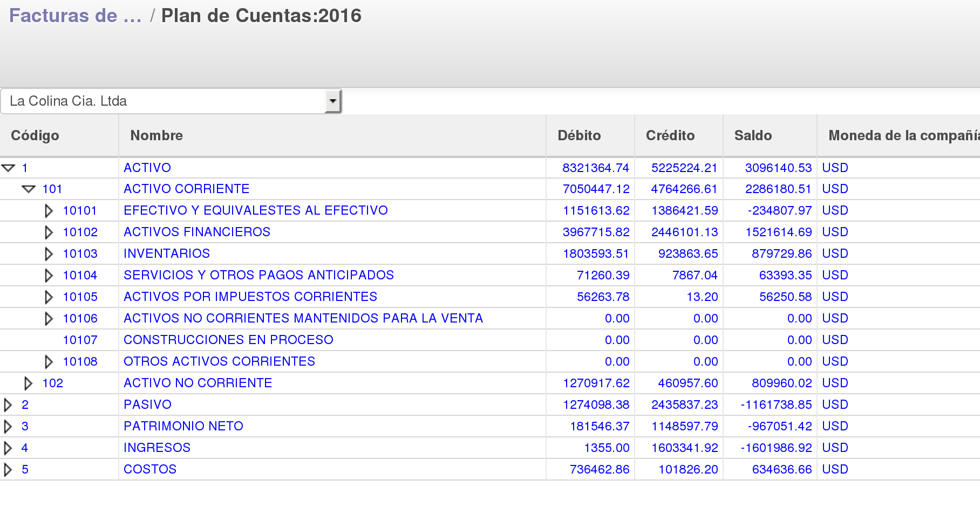Click the Moneda de la compañía header
This screenshot has width=980, height=521.
904,135
